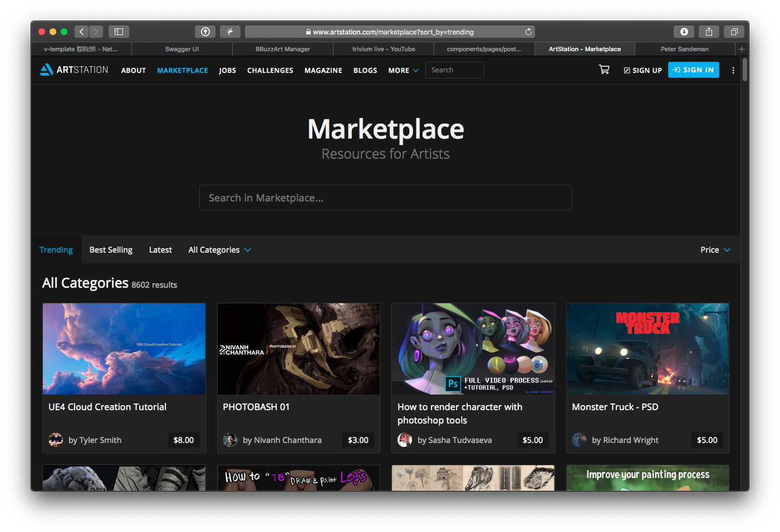Select the Best Selling sort tab
This screenshot has height=532, width=780.
click(x=111, y=250)
